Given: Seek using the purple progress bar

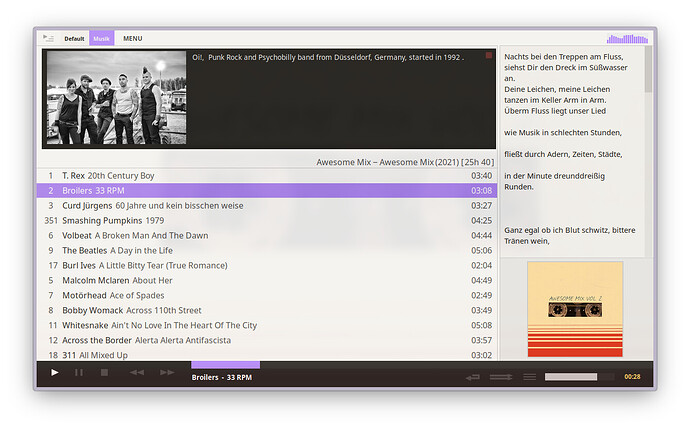Looking at the screenshot, I should pos(225,365).
